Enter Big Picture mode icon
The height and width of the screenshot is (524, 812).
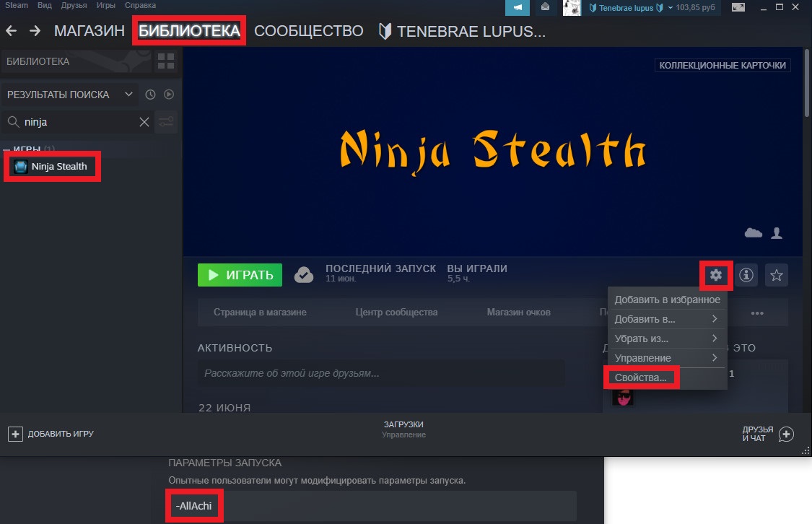(x=738, y=7)
